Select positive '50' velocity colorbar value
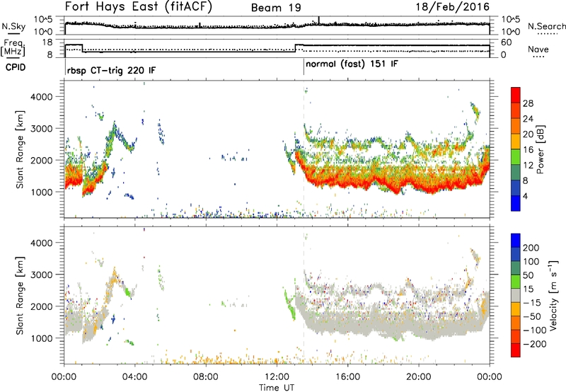 pyautogui.click(x=528, y=275)
